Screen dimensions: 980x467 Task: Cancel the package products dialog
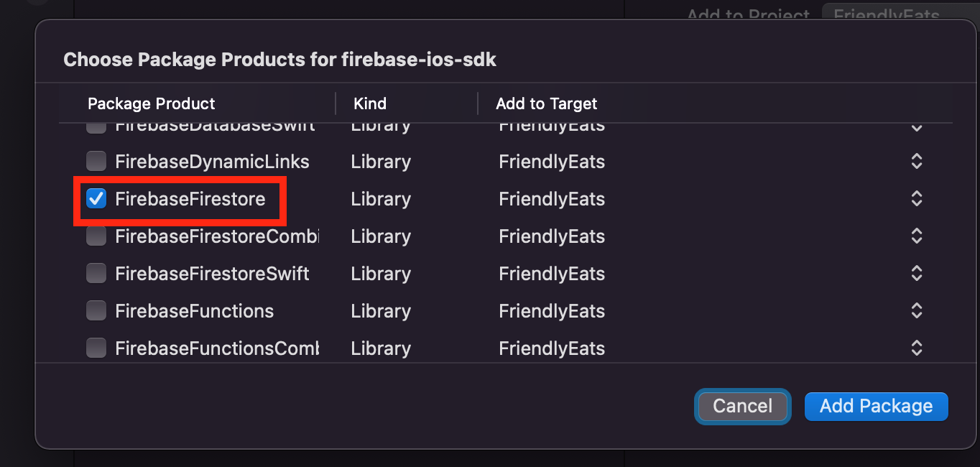point(742,406)
